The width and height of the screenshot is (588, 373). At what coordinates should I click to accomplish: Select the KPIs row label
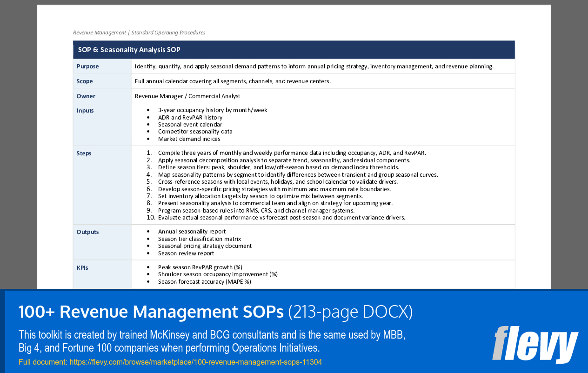(x=82, y=267)
